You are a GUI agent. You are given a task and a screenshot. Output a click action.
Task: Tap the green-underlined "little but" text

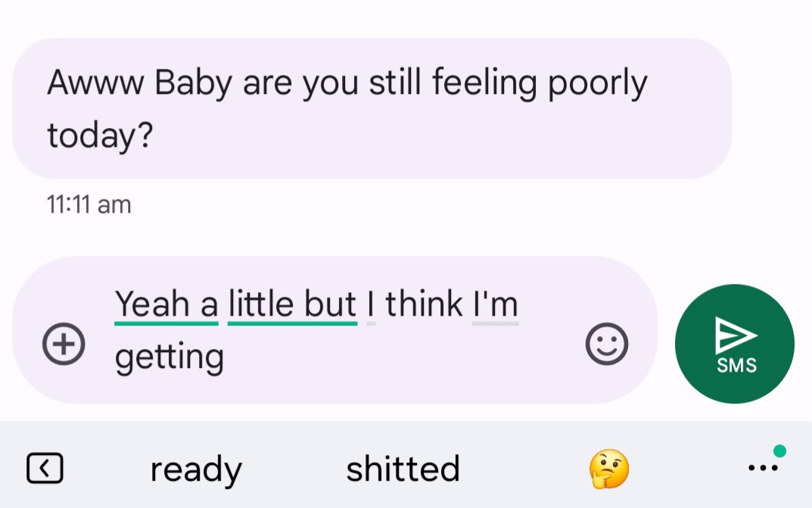click(292, 305)
